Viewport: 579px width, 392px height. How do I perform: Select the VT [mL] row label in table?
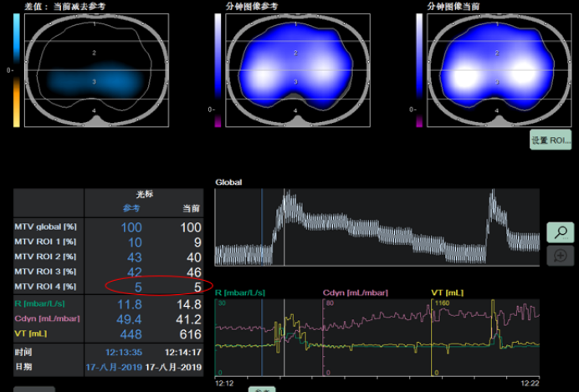tap(31, 333)
